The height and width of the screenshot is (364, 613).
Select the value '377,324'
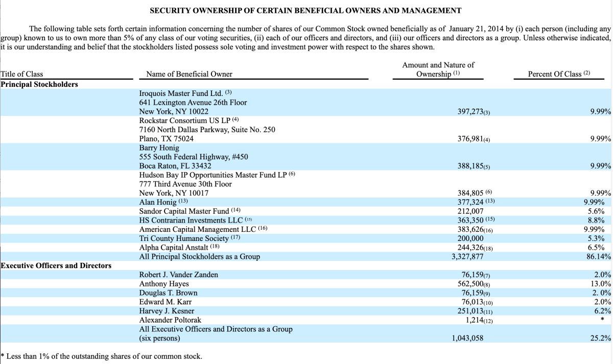[470, 202]
